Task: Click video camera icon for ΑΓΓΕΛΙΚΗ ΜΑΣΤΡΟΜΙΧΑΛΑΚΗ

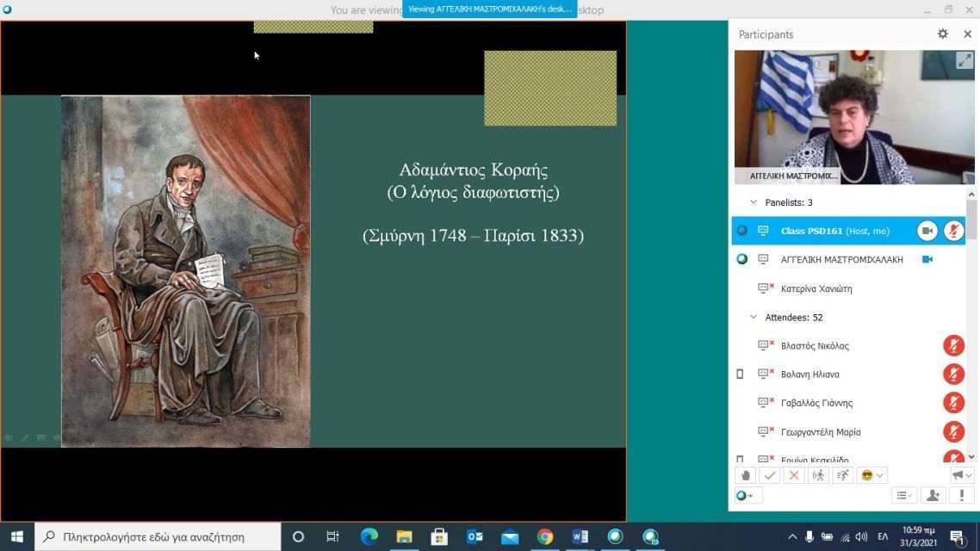Action: pos(927,259)
